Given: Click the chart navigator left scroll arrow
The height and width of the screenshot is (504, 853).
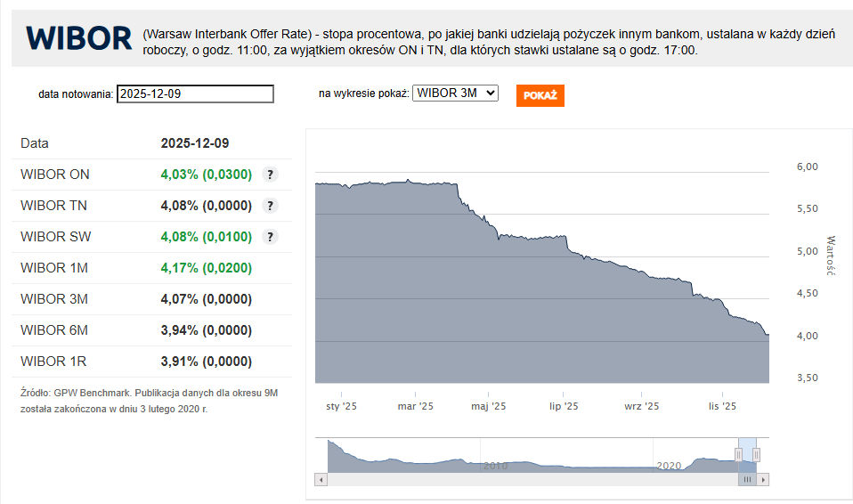Looking at the screenshot, I should coord(320,479).
